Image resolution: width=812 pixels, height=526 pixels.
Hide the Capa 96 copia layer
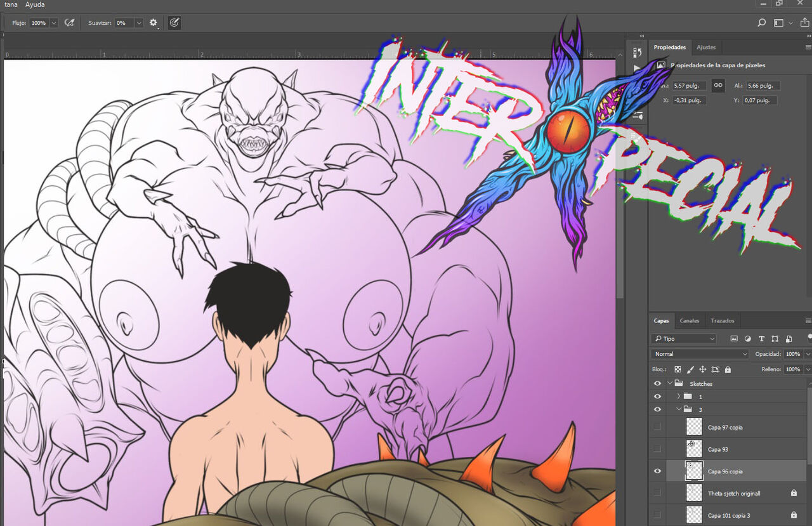[x=657, y=471]
